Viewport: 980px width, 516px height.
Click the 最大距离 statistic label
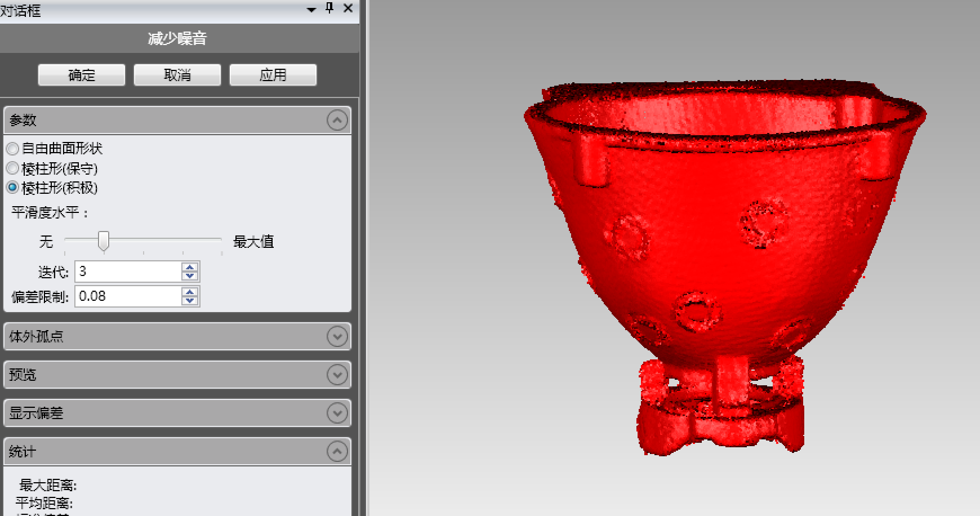coord(48,485)
